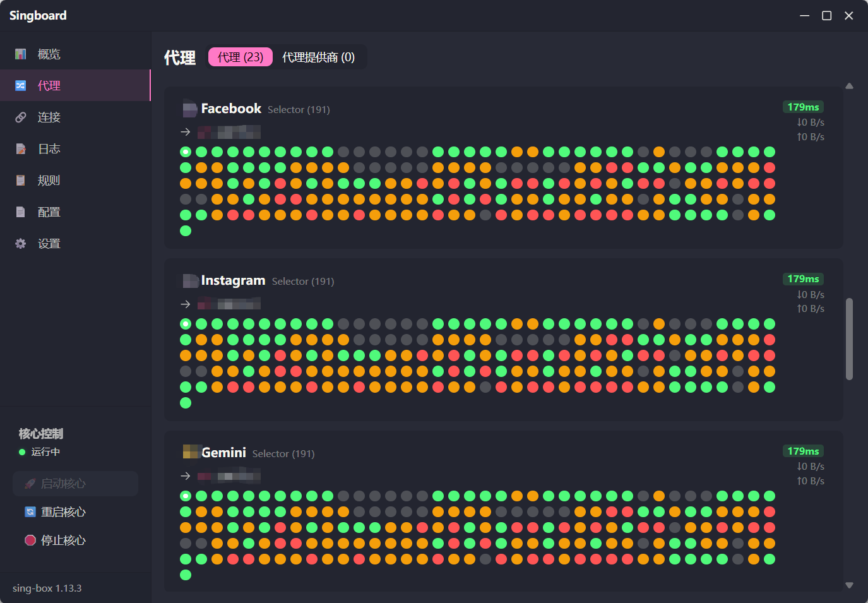Click the disabled 启动核心 button

coord(75,484)
